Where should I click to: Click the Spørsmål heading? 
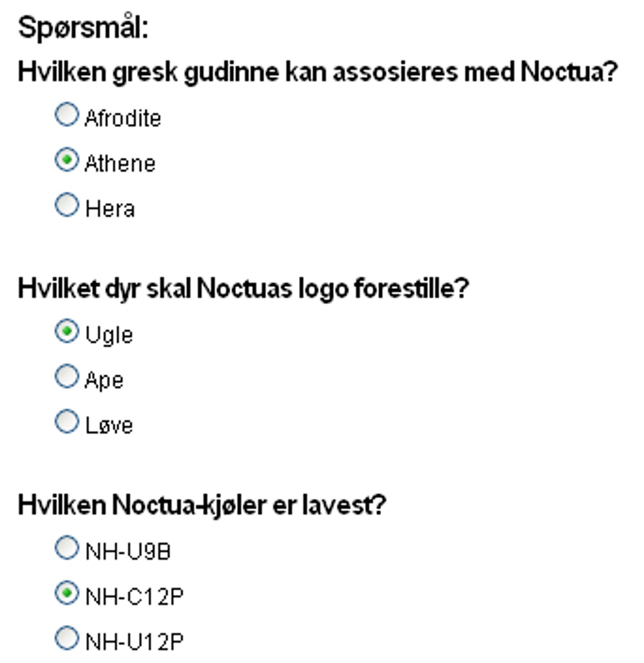(83, 27)
